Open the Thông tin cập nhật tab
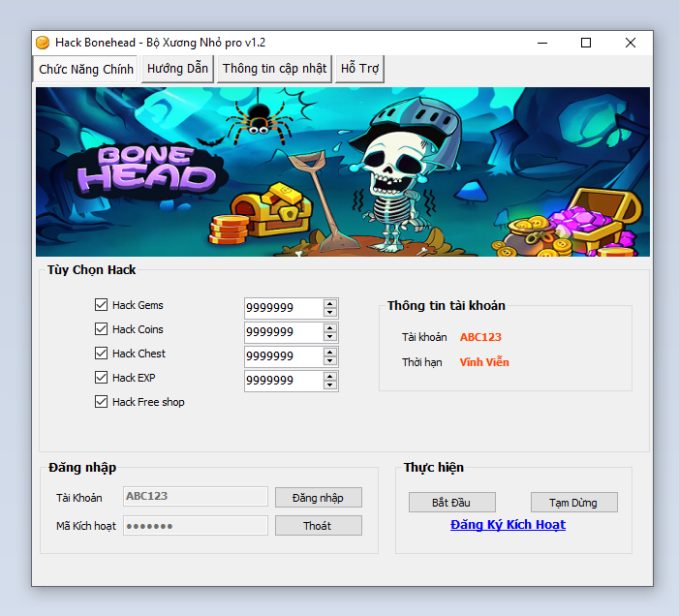The height and width of the screenshot is (616, 679). [x=275, y=69]
